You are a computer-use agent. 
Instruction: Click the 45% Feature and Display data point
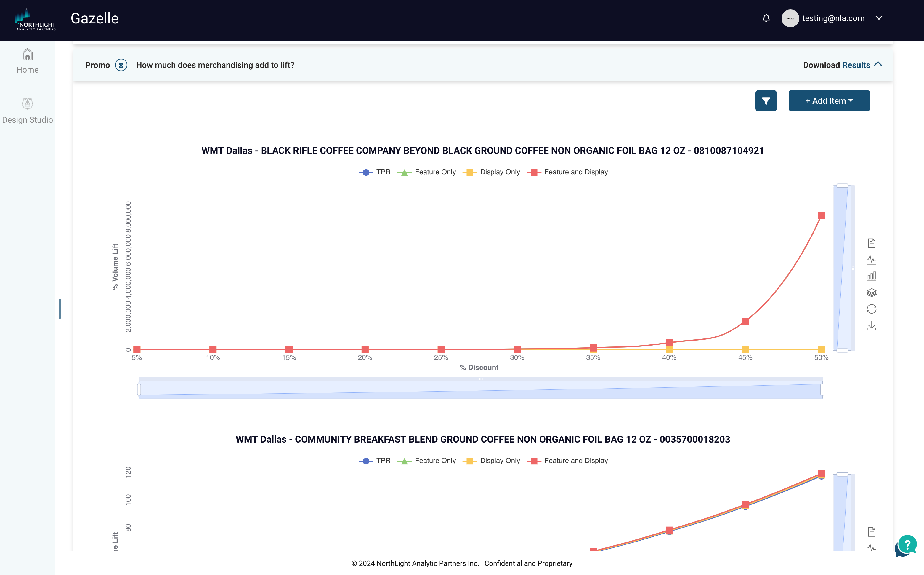pos(745,321)
